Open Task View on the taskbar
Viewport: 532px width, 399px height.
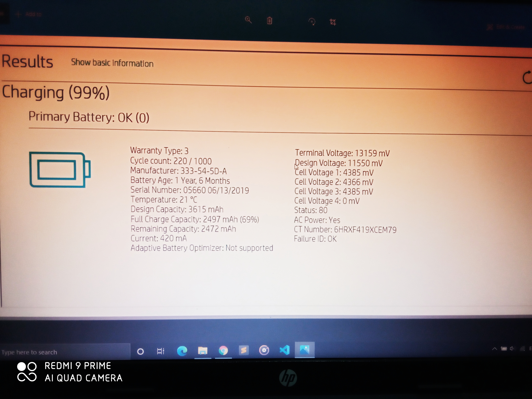pyautogui.click(x=160, y=351)
